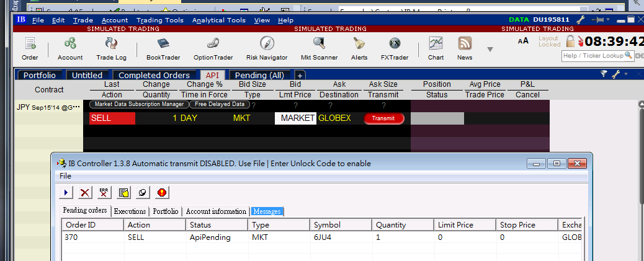
Task: Open the Account menu
Action: (115, 20)
